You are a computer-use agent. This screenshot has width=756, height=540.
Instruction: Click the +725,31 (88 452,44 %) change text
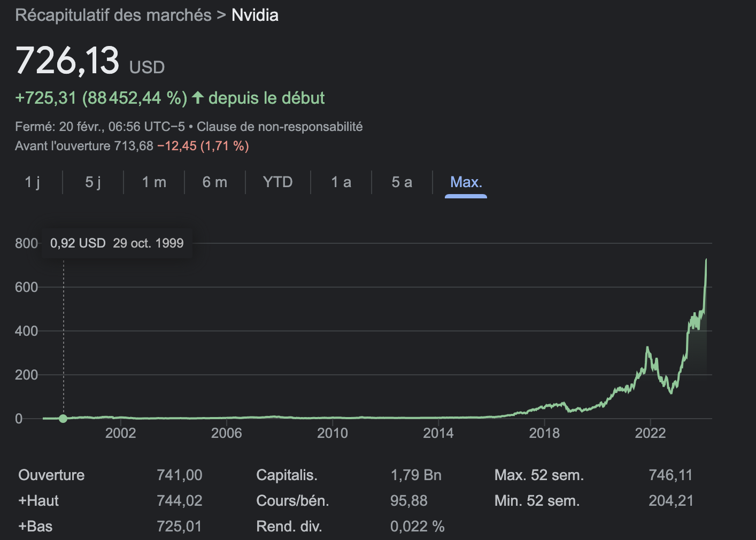tap(101, 98)
